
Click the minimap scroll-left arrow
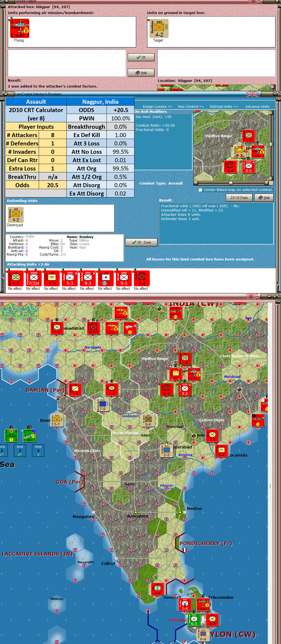pos(195,183)
